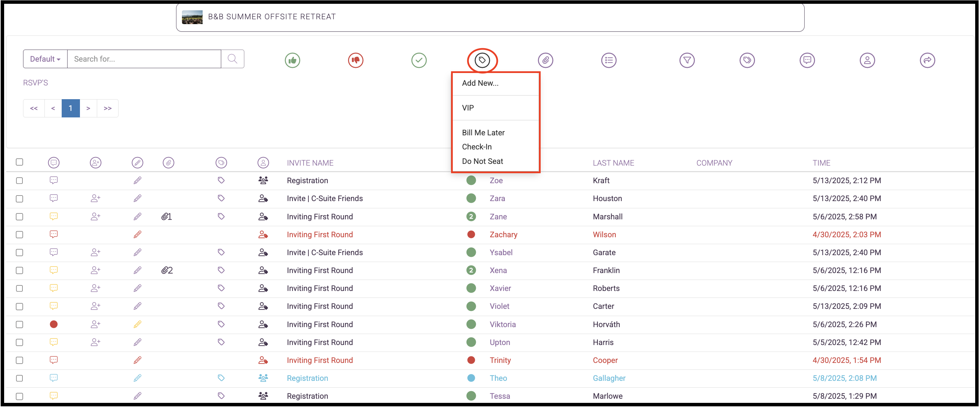Screen dimensions: 980x407
Task: Click red status dot for Zachary Wilson
Action: [x=471, y=234]
